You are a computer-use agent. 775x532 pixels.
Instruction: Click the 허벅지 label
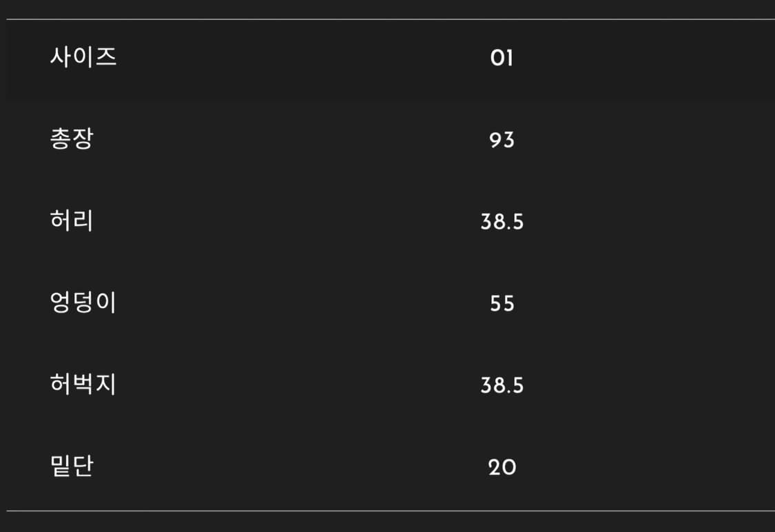83,385
